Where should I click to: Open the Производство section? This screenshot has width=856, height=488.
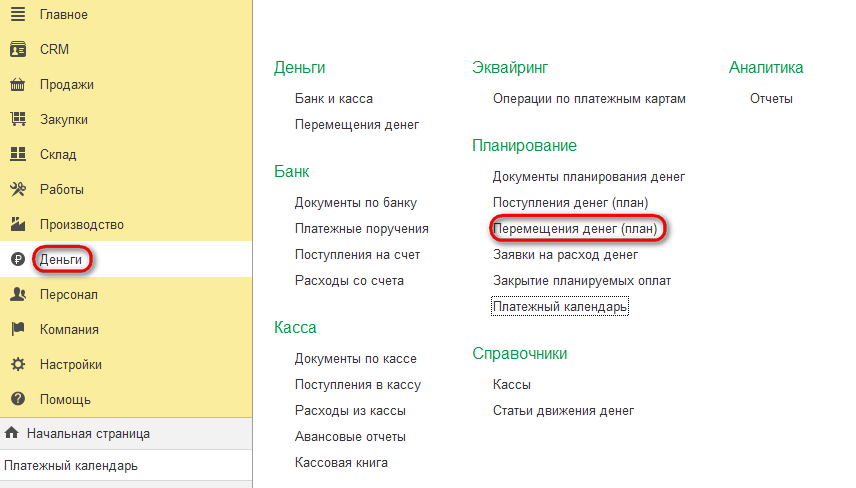pos(82,224)
